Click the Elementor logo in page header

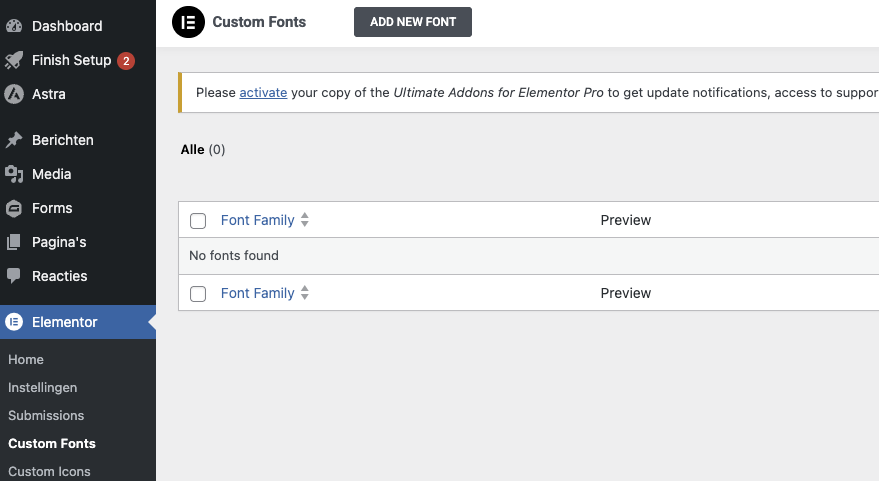click(188, 22)
